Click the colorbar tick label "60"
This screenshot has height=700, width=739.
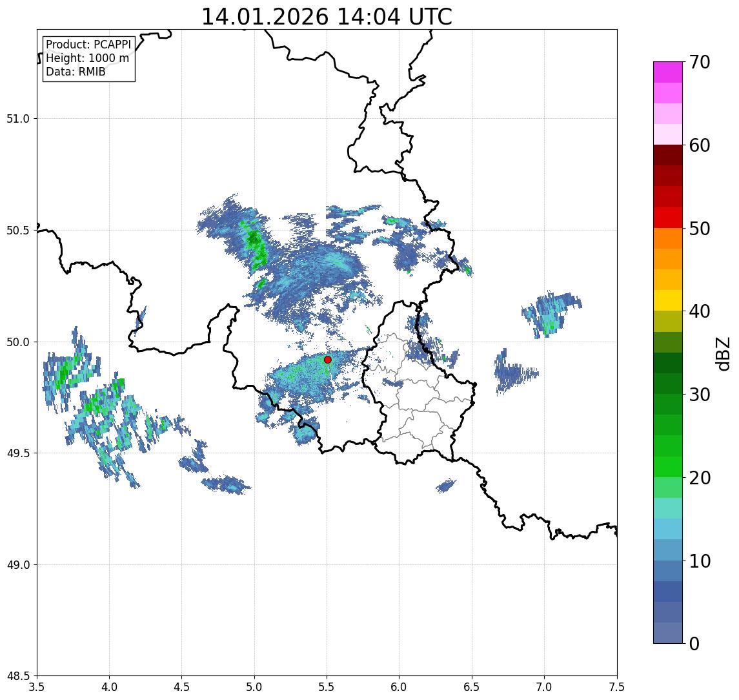coord(700,146)
